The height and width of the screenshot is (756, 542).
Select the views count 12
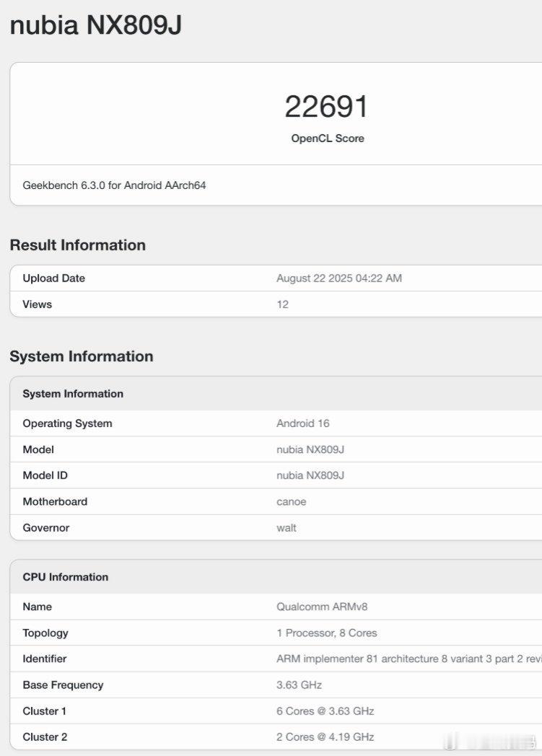pyautogui.click(x=283, y=304)
